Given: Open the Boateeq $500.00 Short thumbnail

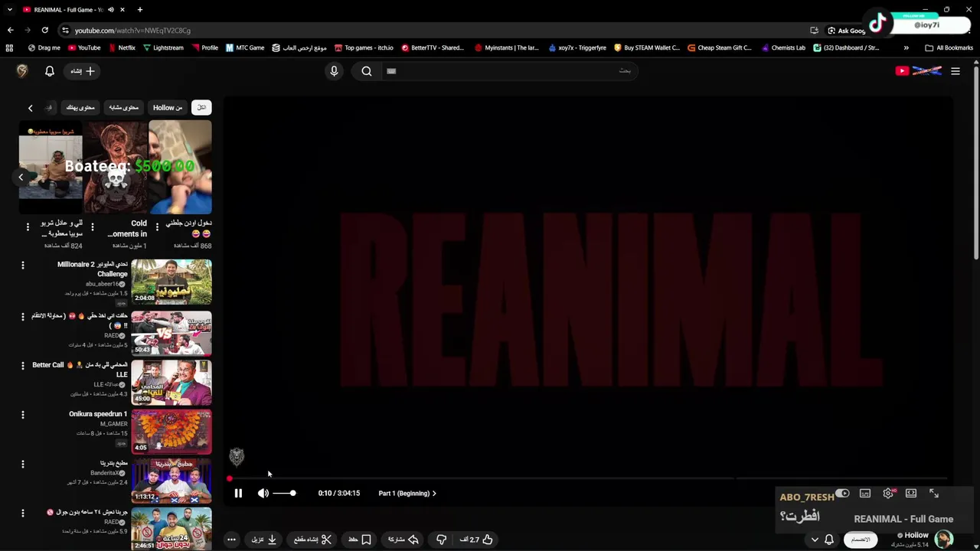Looking at the screenshot, I should (x=116, y=167).
